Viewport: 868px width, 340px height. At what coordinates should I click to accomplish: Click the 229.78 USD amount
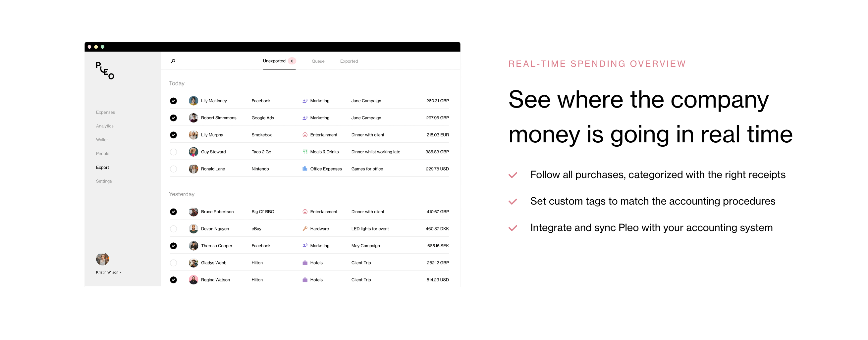437,169
